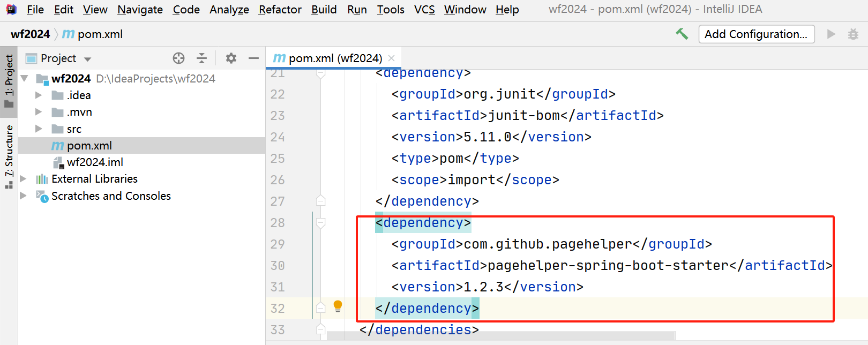
Task: Expand External Libraries node
Action: tap(24, 179)
